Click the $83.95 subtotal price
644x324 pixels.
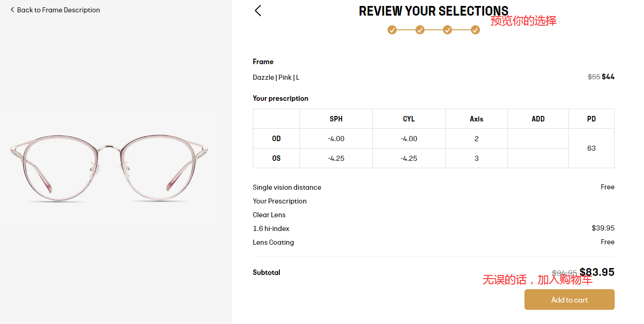click(597, 272)
